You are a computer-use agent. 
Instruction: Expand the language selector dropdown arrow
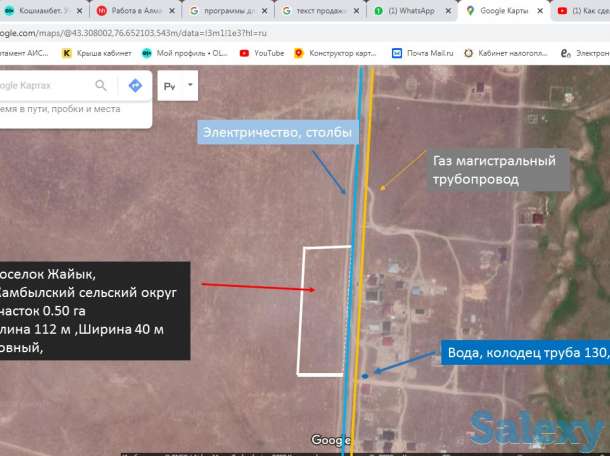[190, 84]
